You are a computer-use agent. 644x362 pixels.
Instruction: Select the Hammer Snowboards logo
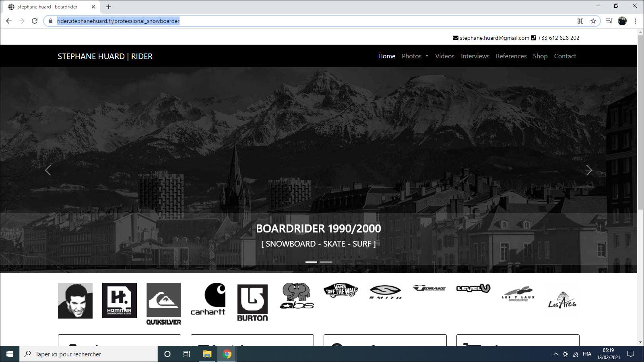[119, 300]
